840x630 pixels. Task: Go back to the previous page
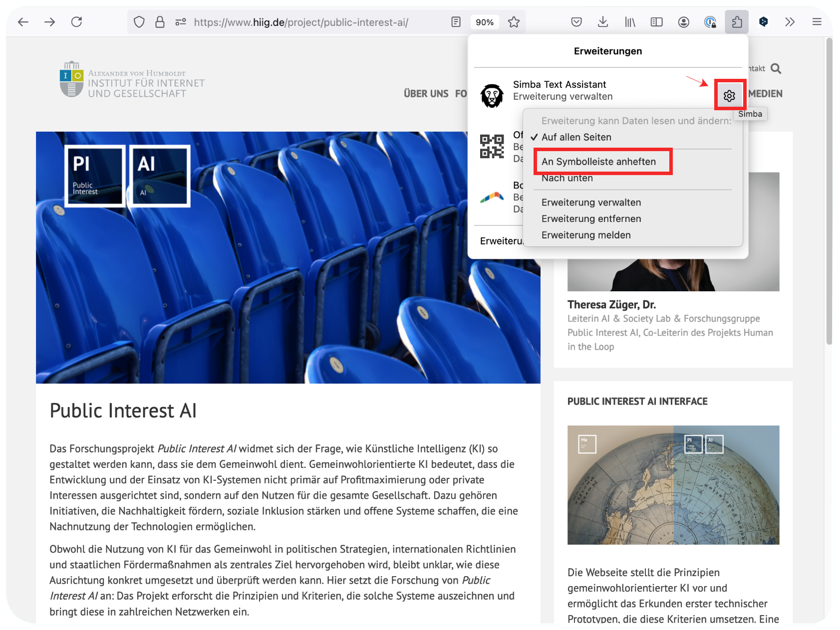coord(23,22)
